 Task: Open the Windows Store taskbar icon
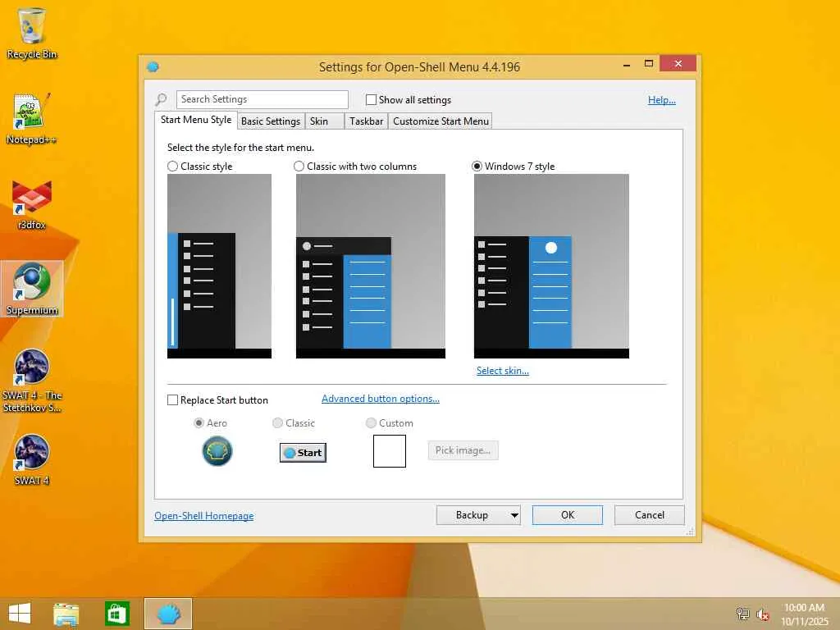116,614
